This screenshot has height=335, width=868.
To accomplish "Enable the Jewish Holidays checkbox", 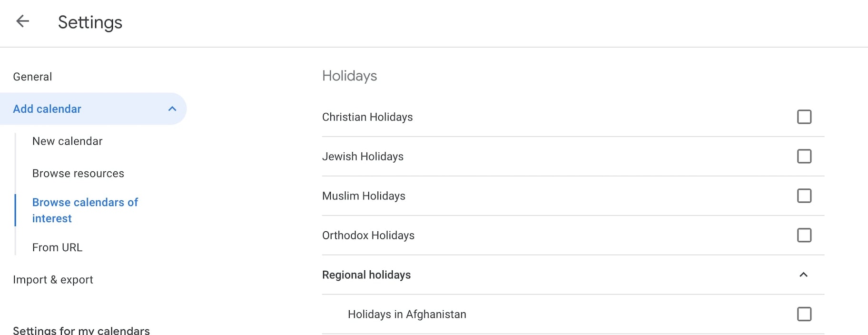I will click(804, 157).
